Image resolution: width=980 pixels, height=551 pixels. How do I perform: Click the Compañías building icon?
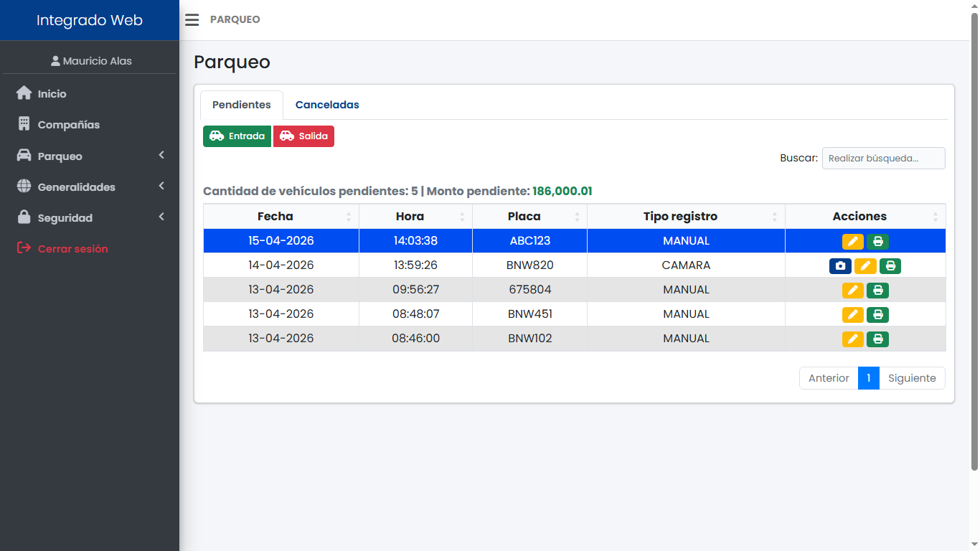(22, 124)
